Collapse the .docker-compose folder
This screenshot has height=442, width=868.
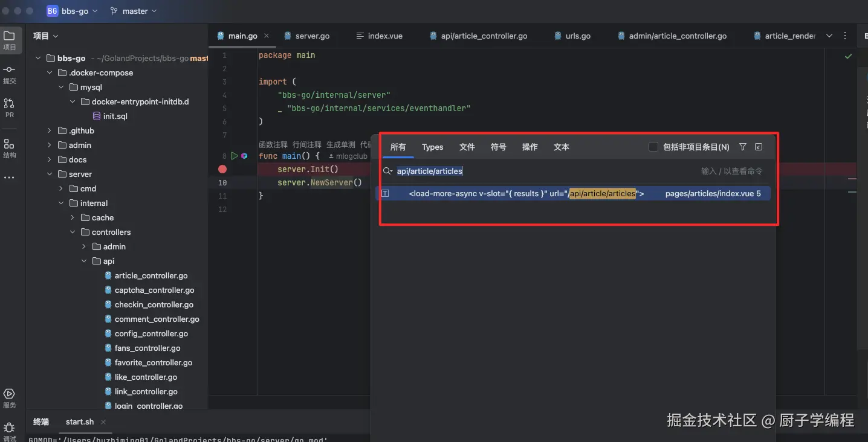(50, 72)
